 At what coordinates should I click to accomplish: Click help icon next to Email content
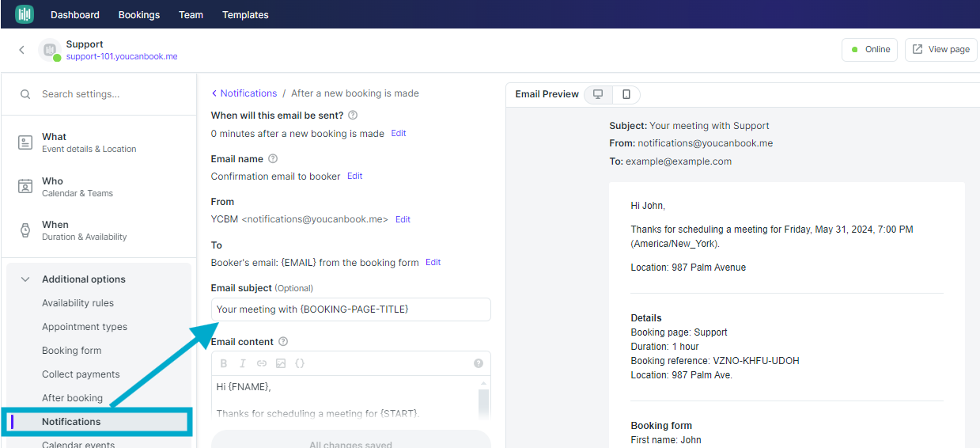[x=283, y=342]
